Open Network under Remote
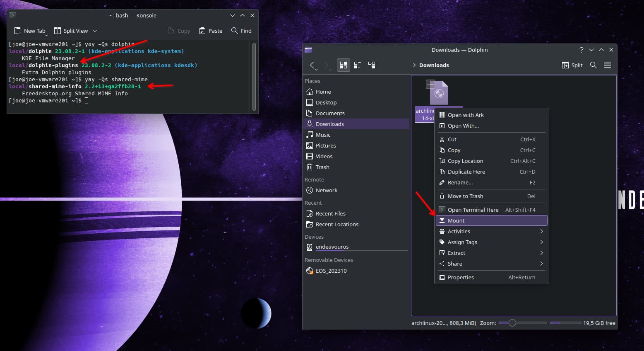The image size is (644, 351). point(357,190)
